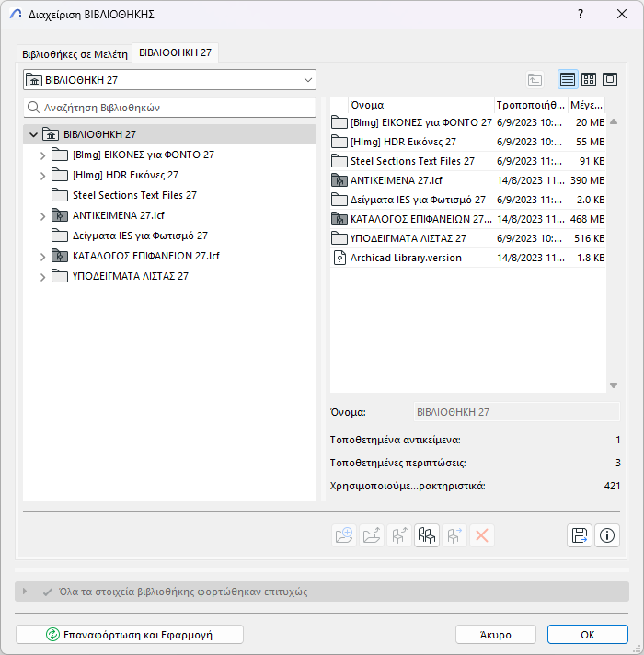Collapse the ΒΙΒΛΙΟΘΗΚΗ 27 root node
The image size is (644, 655).
[33, 134]
